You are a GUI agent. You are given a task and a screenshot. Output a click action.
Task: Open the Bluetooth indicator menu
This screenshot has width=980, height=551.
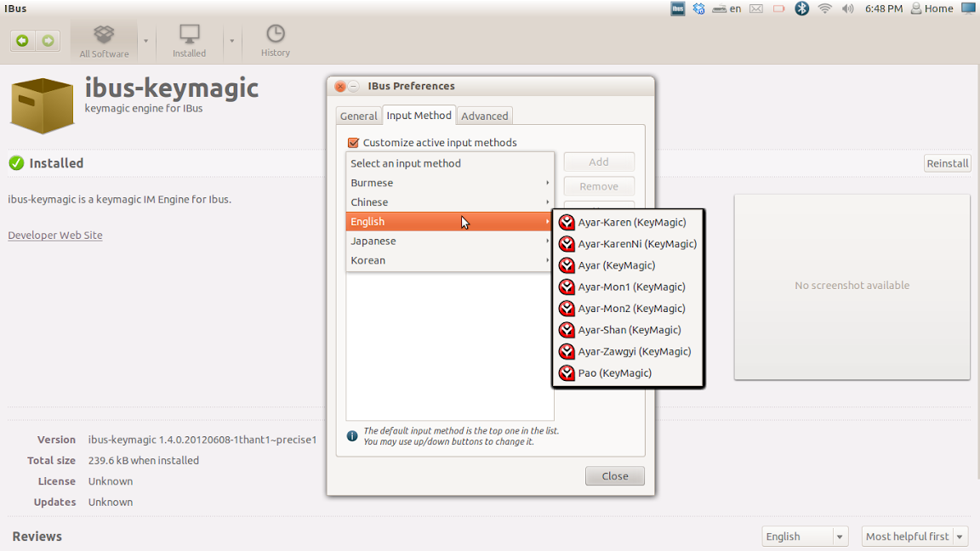(802, 9)
